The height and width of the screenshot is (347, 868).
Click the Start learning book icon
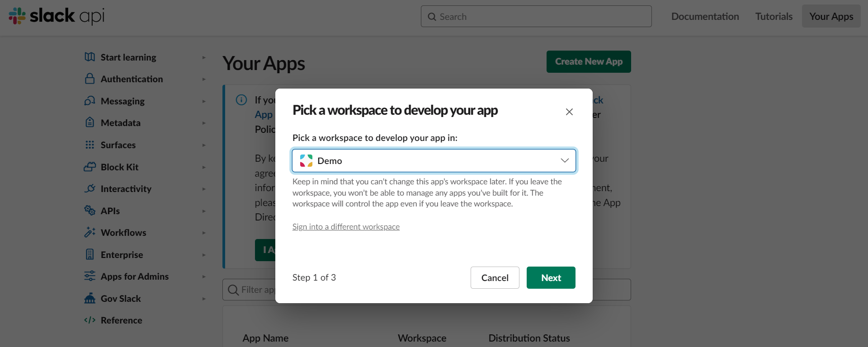coord(90,57)
